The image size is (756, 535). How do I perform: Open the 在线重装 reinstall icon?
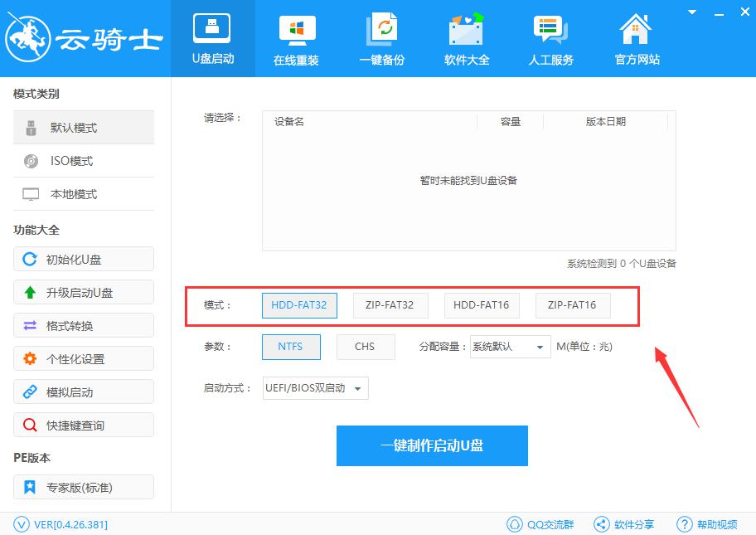tap(296, 38)
